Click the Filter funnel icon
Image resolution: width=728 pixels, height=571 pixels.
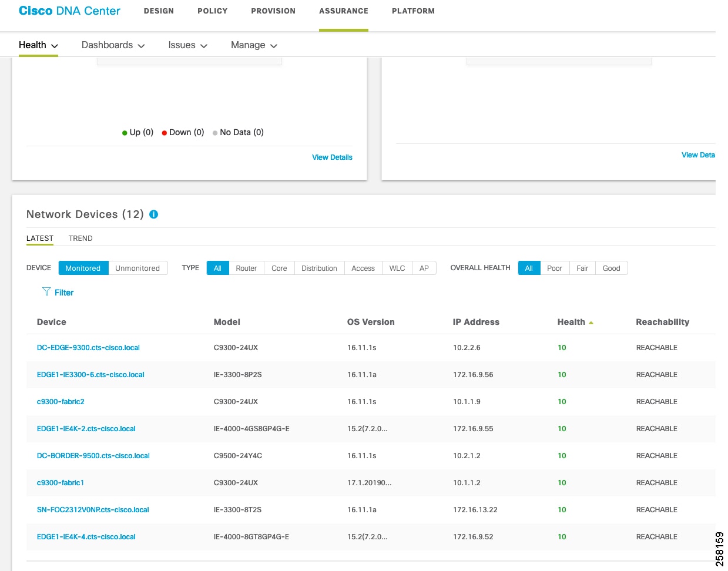coord(46,291)
